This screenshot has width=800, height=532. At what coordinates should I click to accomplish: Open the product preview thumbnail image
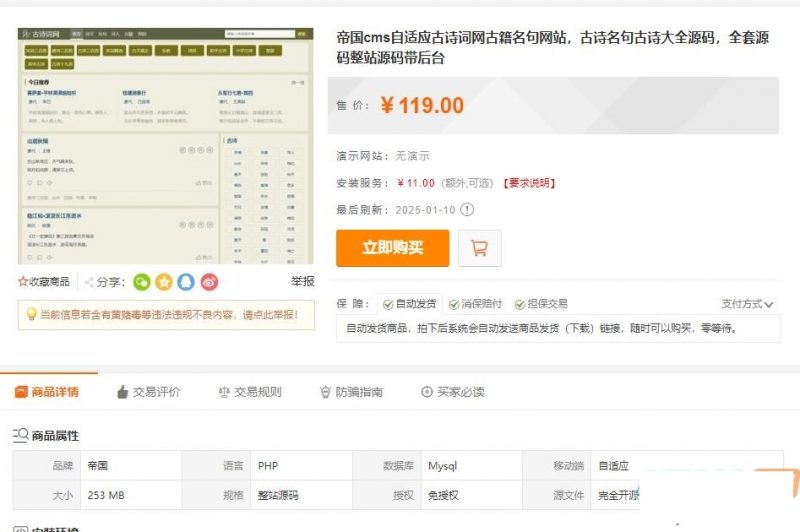pos(165,146)
